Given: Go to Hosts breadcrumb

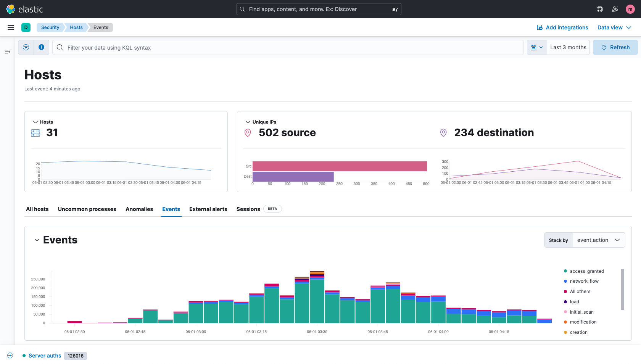Looking at the screenshot, I should (x=76, y=27).
